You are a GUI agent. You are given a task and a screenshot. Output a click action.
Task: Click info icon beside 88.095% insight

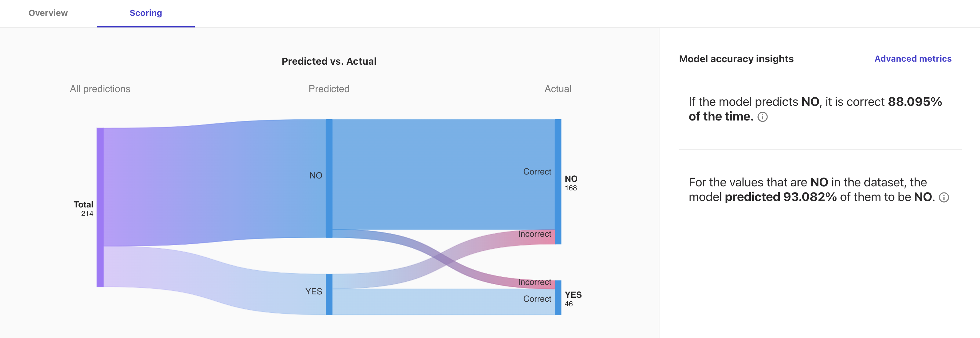(762, 117)
